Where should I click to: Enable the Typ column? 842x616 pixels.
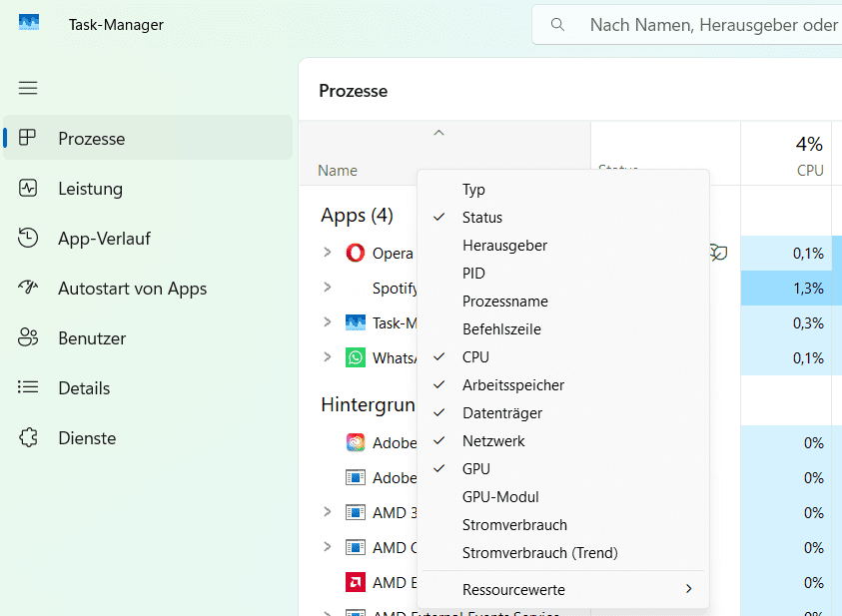tap(563, 190)
